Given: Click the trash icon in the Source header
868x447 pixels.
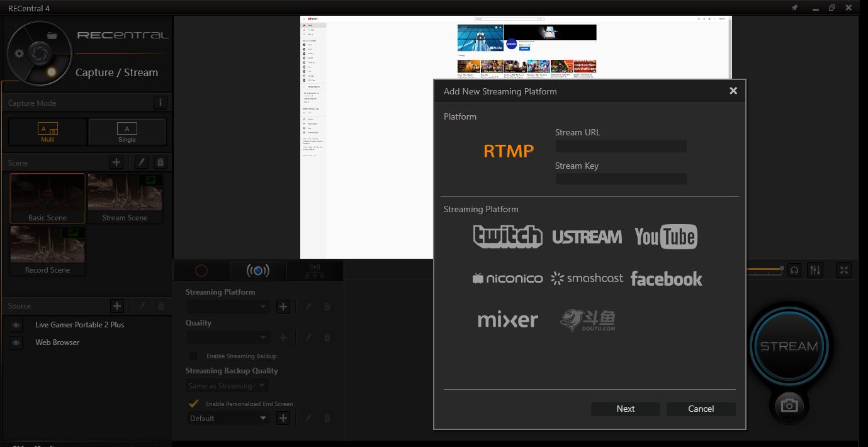Looking at the screenshot, I should pyautogui.click(x=161, y=306).
